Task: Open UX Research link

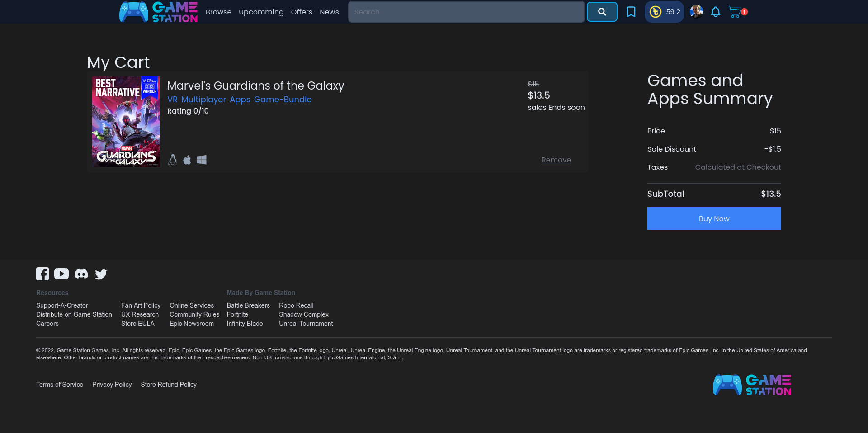Action: coord(140,314)
